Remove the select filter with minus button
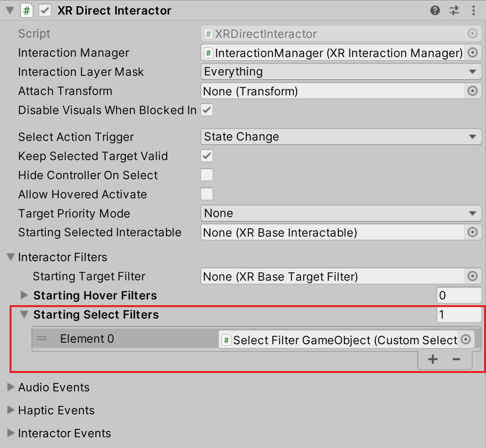 (456, 359)
